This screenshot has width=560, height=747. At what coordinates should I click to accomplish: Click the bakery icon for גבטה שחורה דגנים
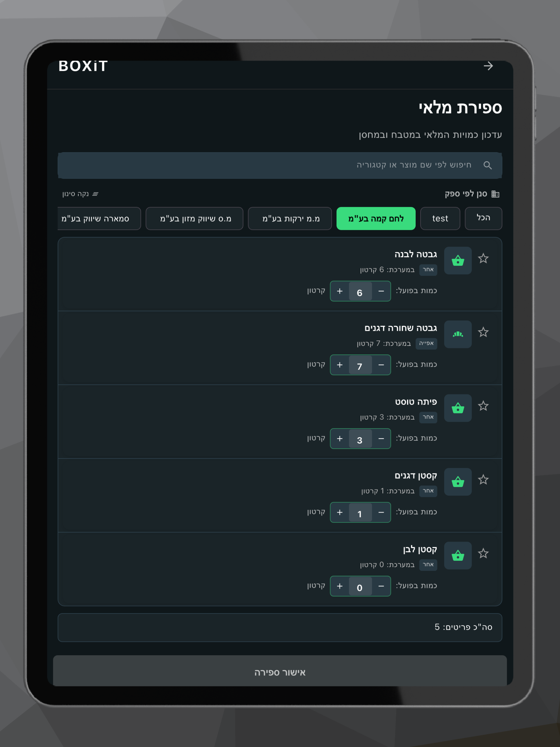[458, 334]
